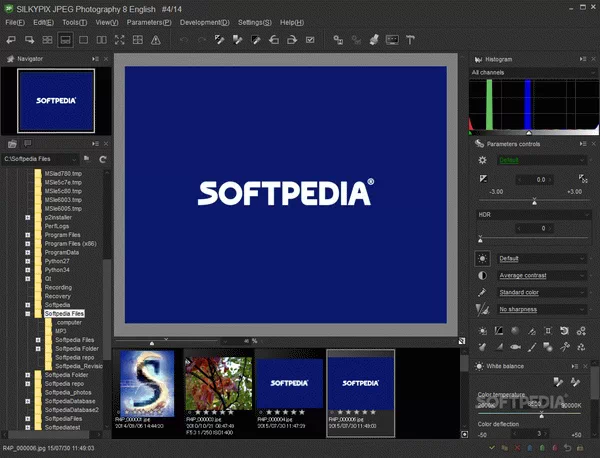The width and height of the screenshot is (600, 458).
Task: Open the rotation spiral tool icon
Action: 564,331
